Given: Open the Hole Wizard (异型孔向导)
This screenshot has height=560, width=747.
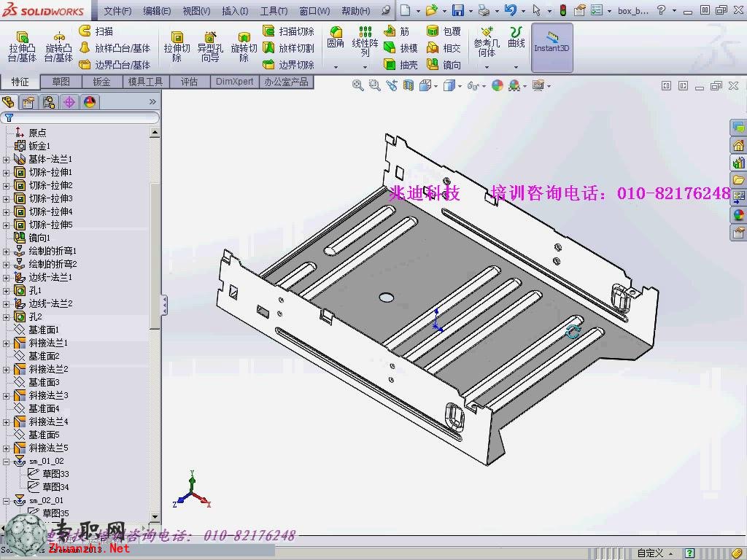Looking at the screenshot, I should tap(210, 47).
